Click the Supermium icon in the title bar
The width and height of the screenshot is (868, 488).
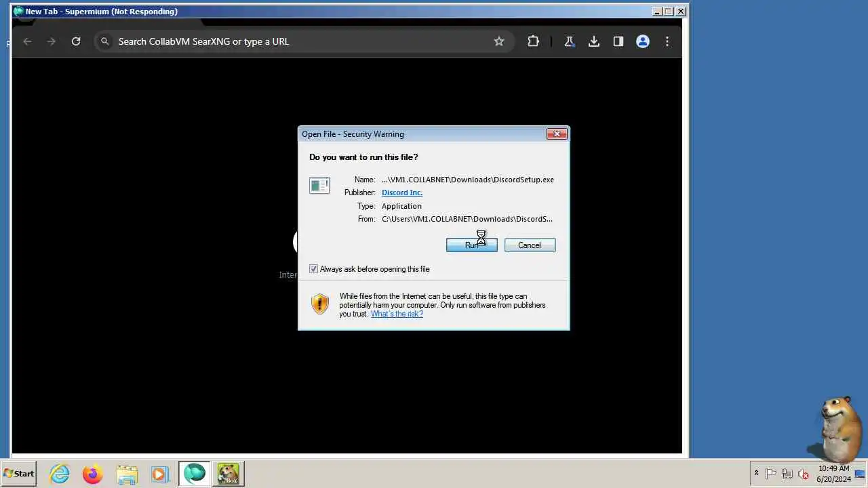(x=18, y=12)
